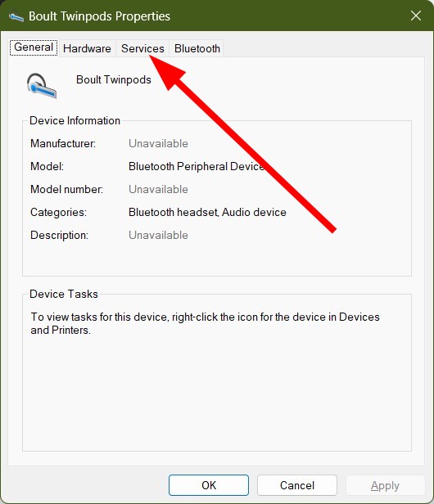434x504 pixels.
Task: Click the Apply button
Action: [x=385, y=485]
